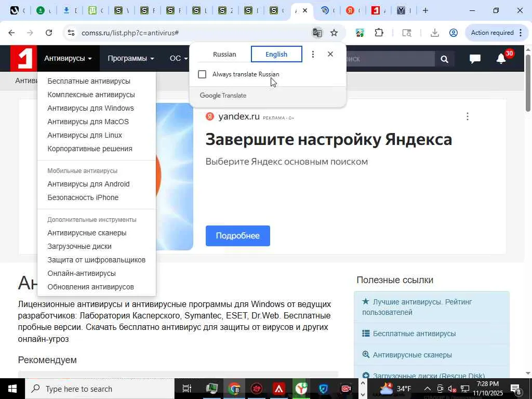Open a new browser tab
Image resolution: width=532 pixels, height=399 pixels.
point(425,10)
